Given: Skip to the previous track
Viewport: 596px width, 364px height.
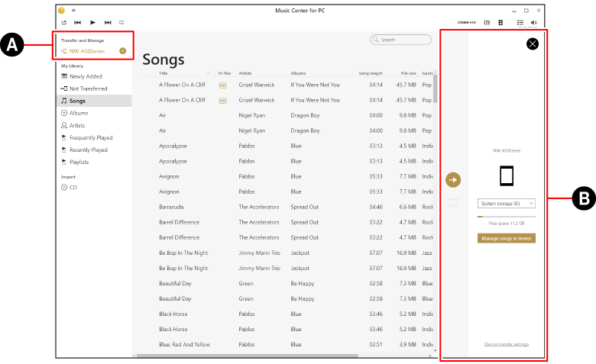Looking at the screenshot, I should (x=77, y=23).
